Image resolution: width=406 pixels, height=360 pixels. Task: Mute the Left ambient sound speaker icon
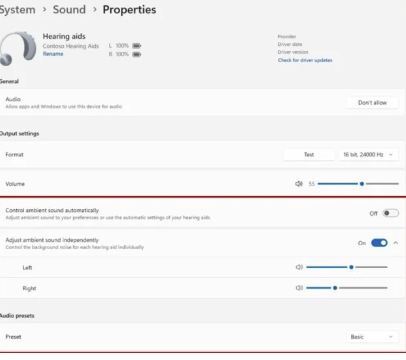[299, 267]
